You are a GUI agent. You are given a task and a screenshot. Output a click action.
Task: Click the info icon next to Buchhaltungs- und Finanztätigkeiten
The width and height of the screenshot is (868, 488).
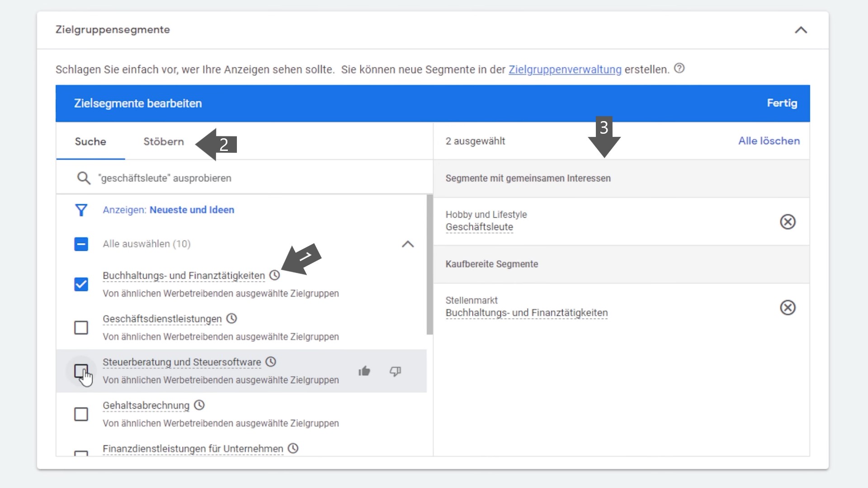[x=274, y=275]
